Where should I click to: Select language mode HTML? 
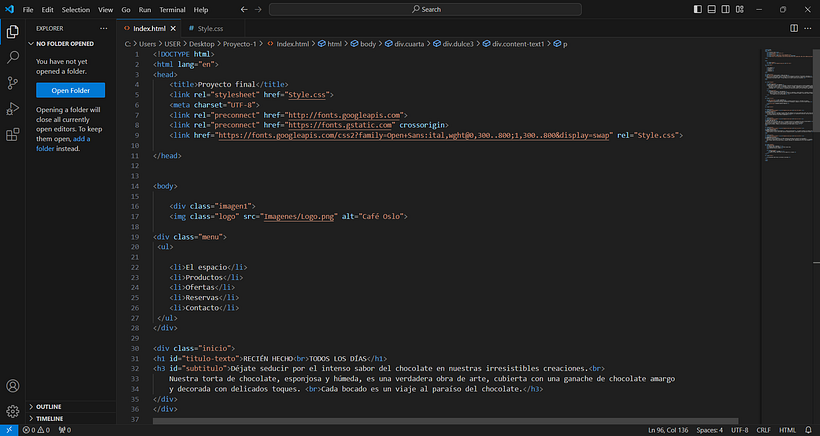(787, 430)
